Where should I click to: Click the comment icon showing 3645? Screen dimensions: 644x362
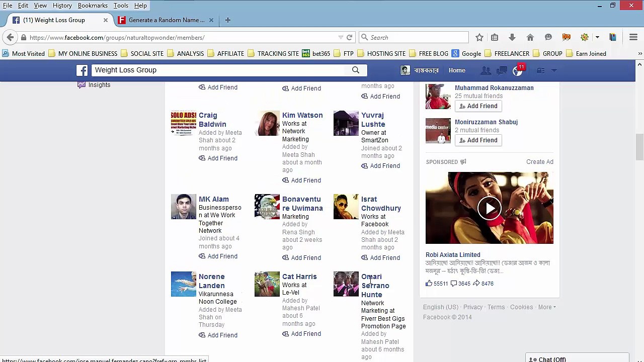click(x=453, y=283)
